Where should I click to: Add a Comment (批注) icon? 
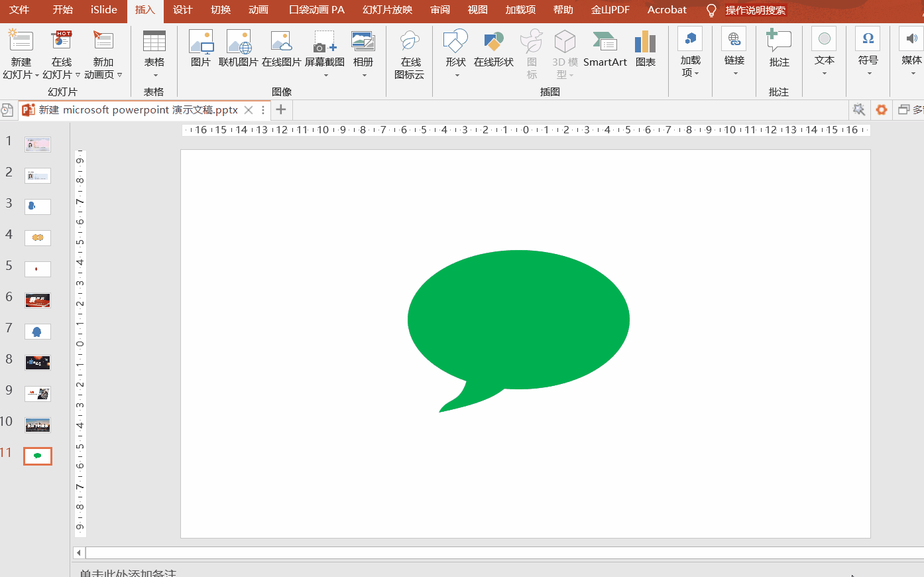(x=779, y=40)
